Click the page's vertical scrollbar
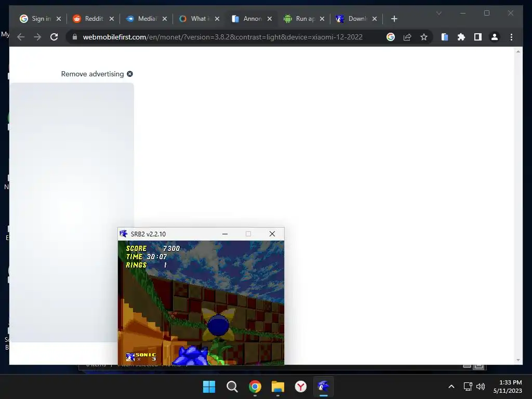Viewport: 532px width, 399px height. point(518,206)
